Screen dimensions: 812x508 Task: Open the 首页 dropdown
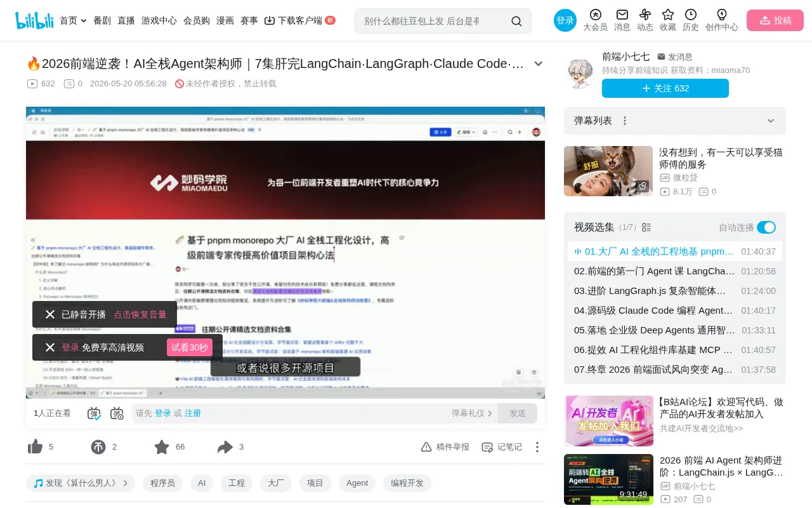tap(73, 20)
